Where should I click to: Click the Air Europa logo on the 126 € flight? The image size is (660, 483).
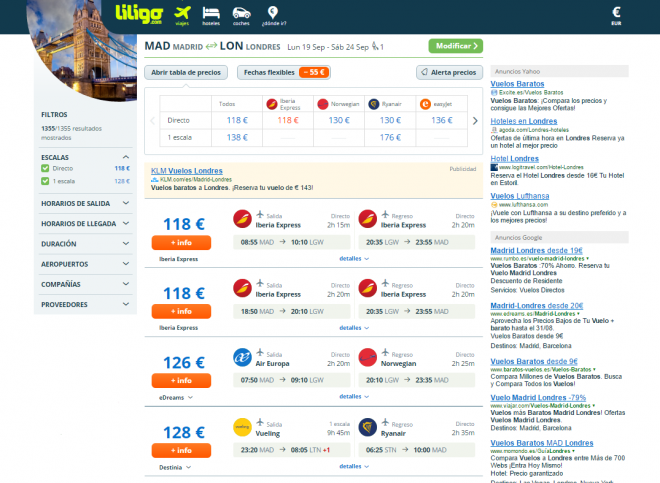point(242,358)
